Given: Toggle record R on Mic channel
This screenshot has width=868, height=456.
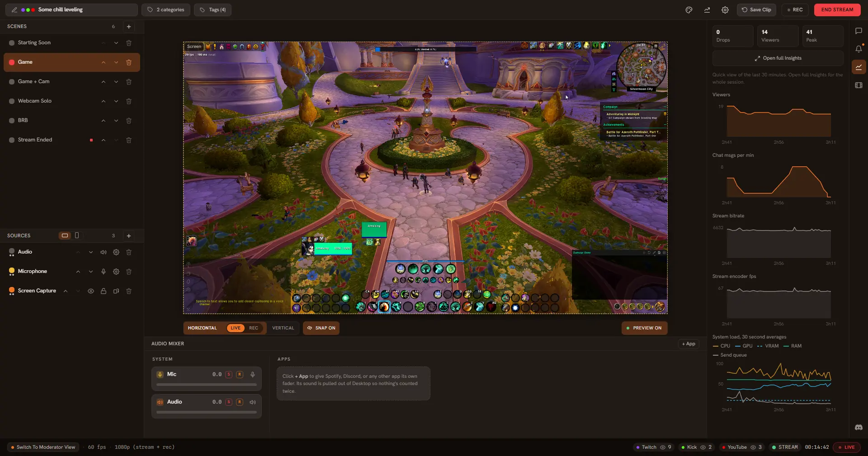Looking at the screenshot, I should point(240,374).
